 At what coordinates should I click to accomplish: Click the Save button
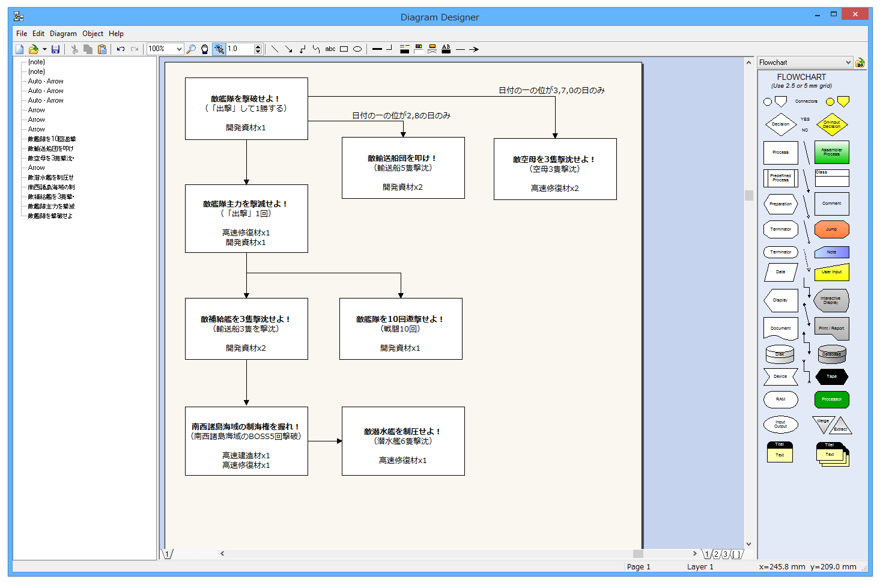coord(56,49)
